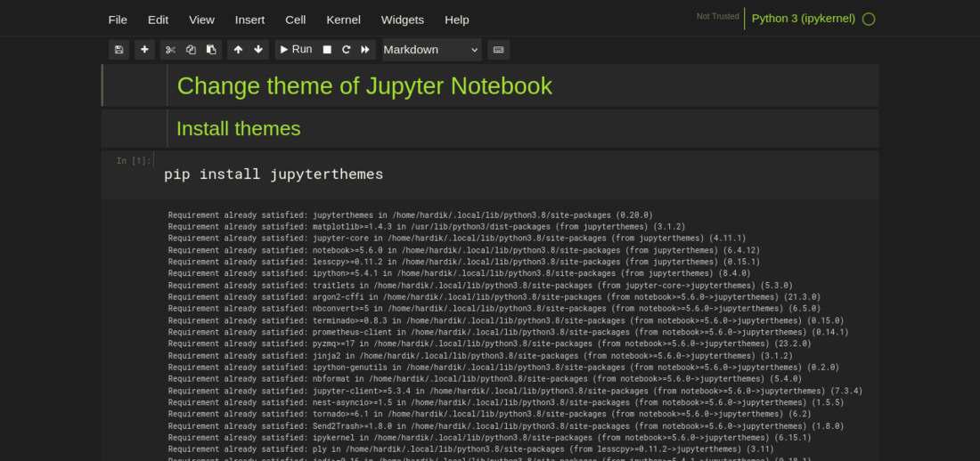
Task: Paste cells below using the paste icon
Action: [x=211, y=49]
